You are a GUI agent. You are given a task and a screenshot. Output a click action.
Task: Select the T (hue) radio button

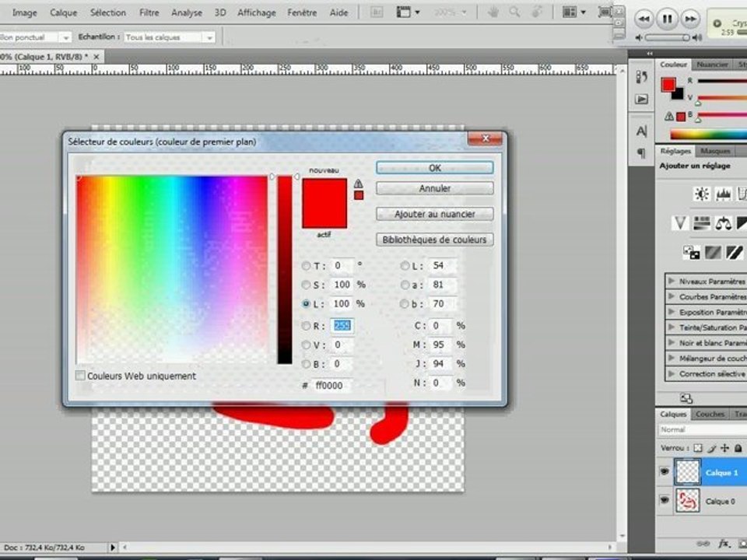click(306, 266)
